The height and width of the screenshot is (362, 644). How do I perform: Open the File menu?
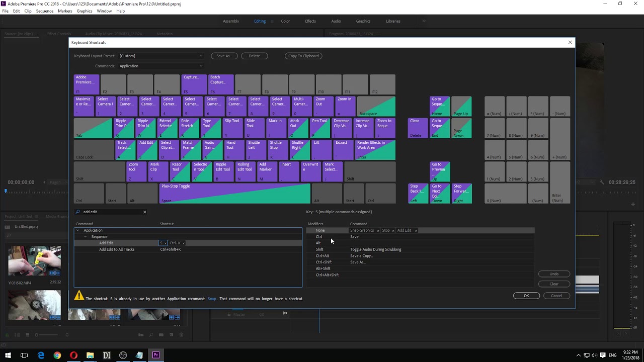(5, 11)
